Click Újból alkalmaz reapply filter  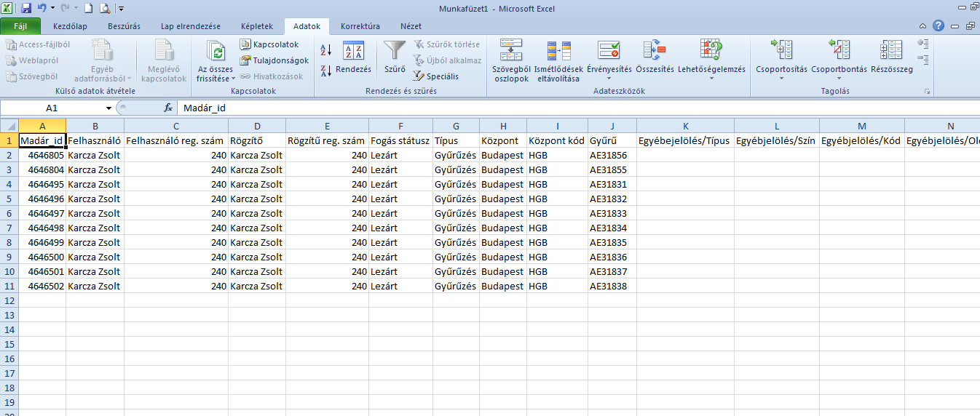(448, 60)
